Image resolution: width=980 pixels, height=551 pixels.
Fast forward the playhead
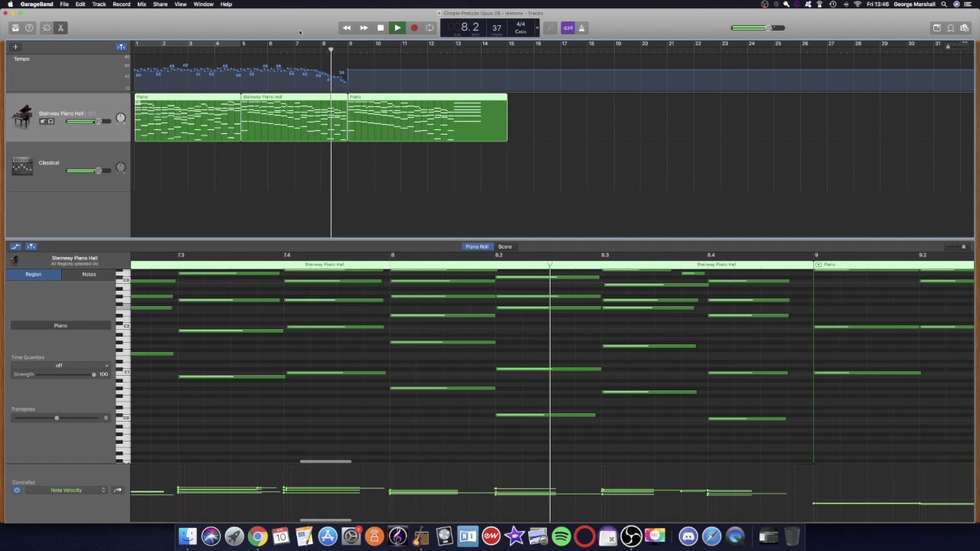[364, 28]
